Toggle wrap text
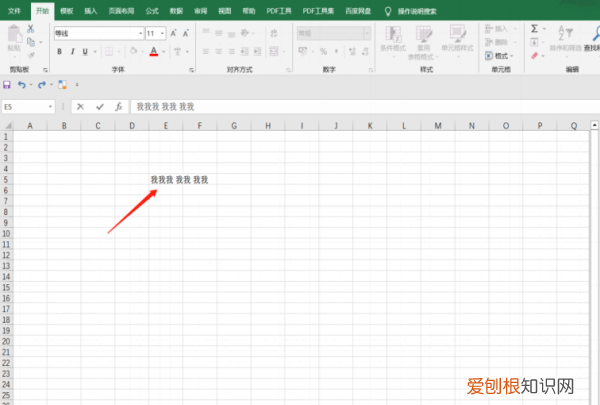600x405 pixels. click(274, 33)
